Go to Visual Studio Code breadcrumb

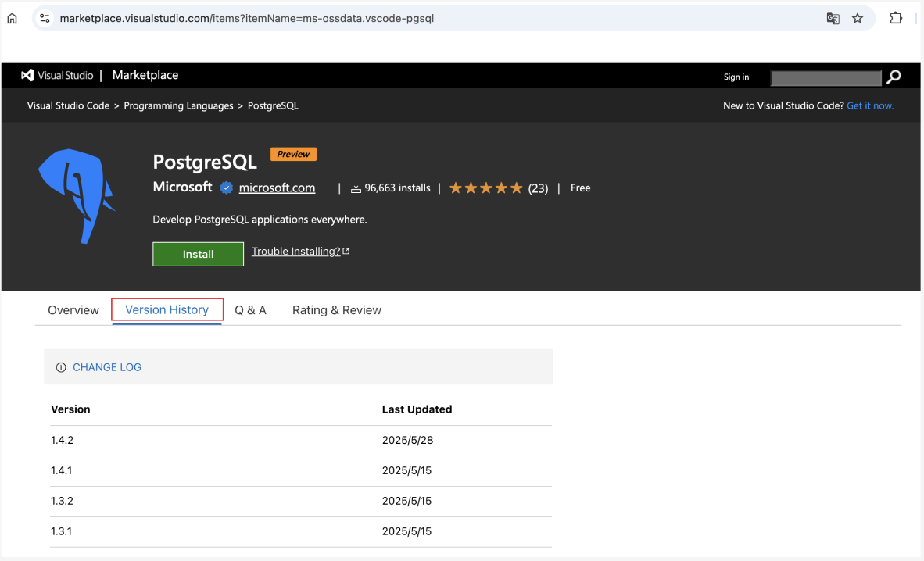coord(68,105)
